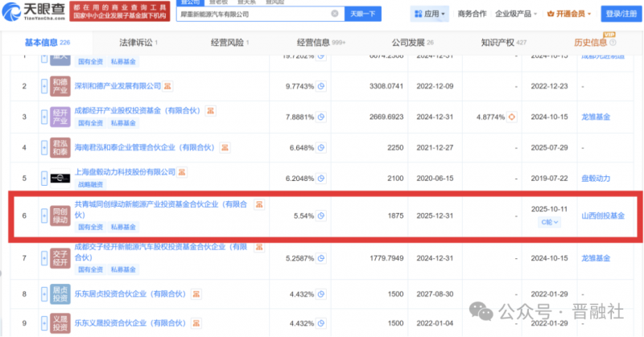This screenshot has width=644, height=337.
Task: Expand row 9 乐东义晟投资 plus toggle
Action: point(44,323)
